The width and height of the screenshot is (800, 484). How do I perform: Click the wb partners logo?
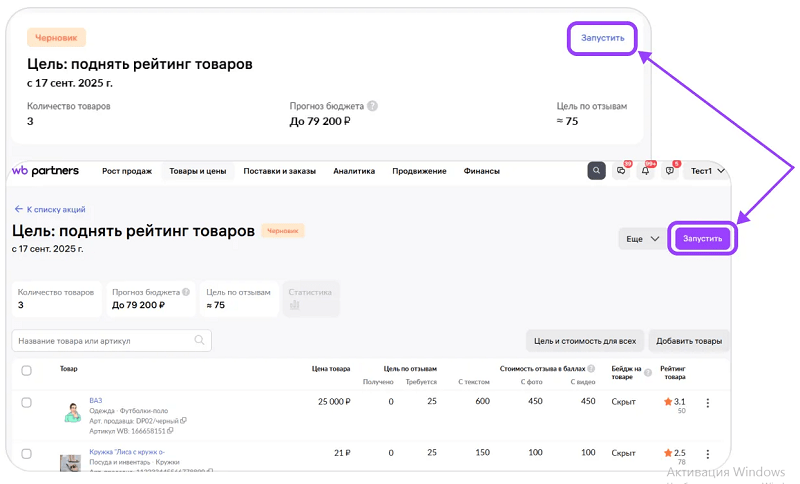[45, 171]
